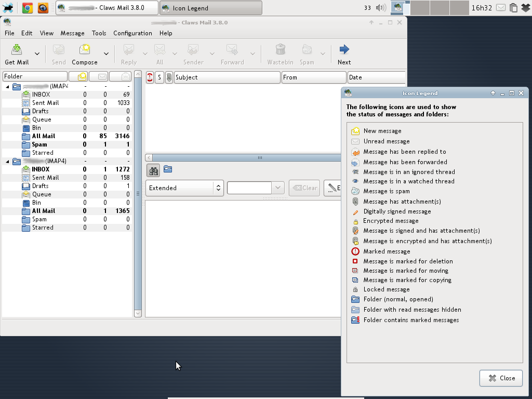
Task: Open the Tools menu
Action: pyautogui.click(x=99, y=33)
